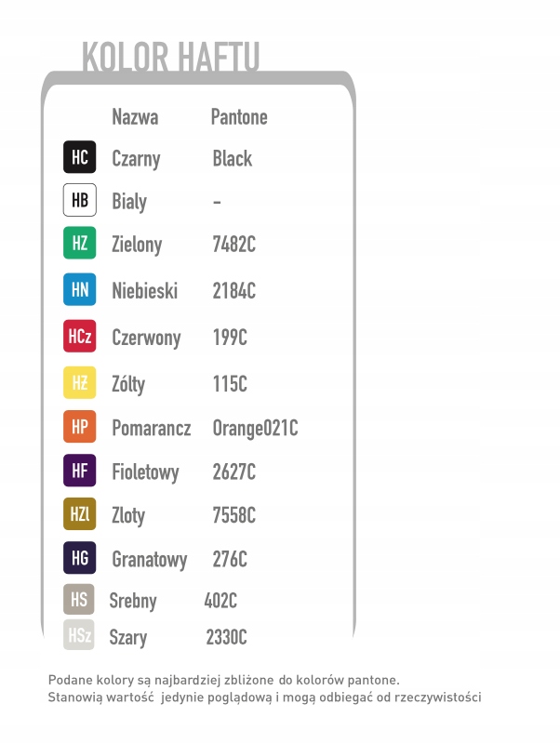The image size is (560, 744).
Task: Select the Czerwony color name
Action: click(146, 338)
